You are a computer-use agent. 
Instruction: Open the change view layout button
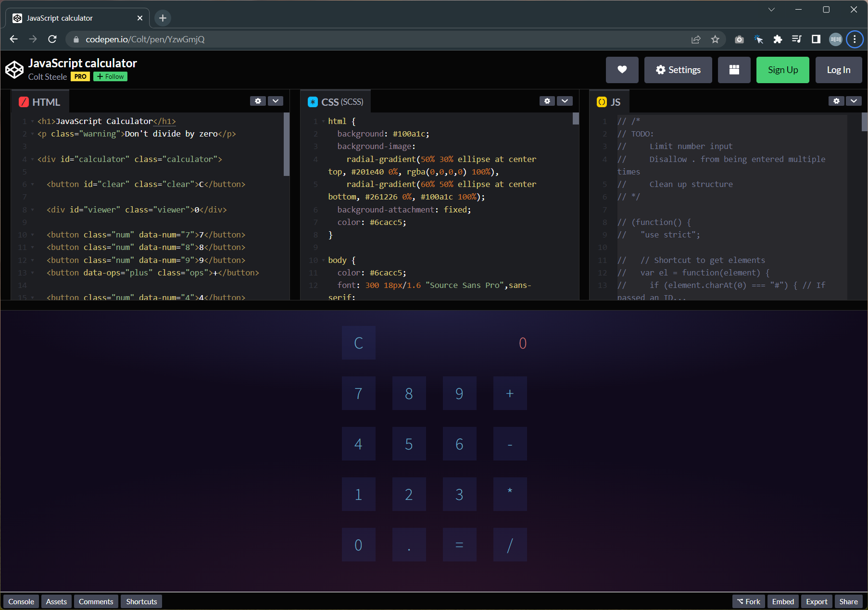[x=734, y=70]
